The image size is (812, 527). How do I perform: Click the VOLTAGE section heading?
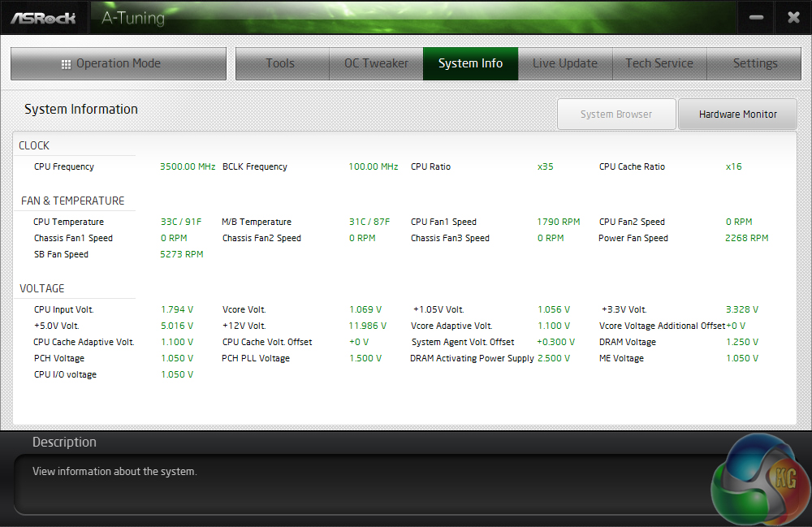[42, 288]
